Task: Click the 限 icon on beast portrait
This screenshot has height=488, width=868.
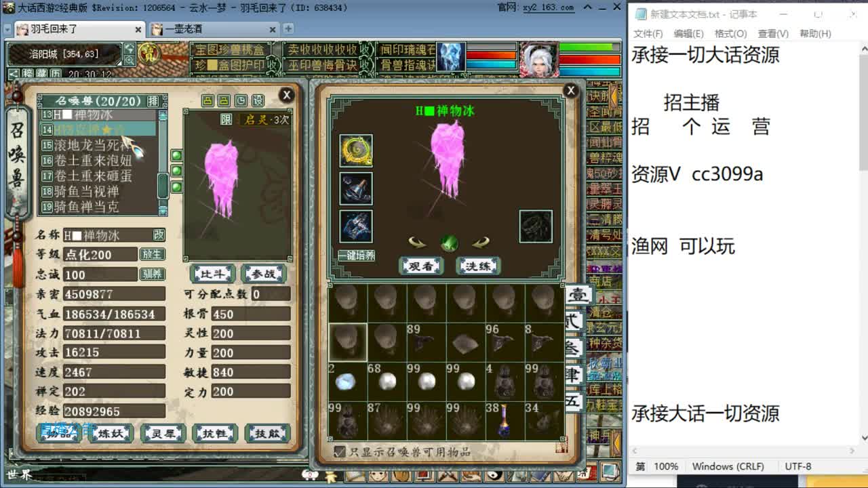Action: [226, 119]
